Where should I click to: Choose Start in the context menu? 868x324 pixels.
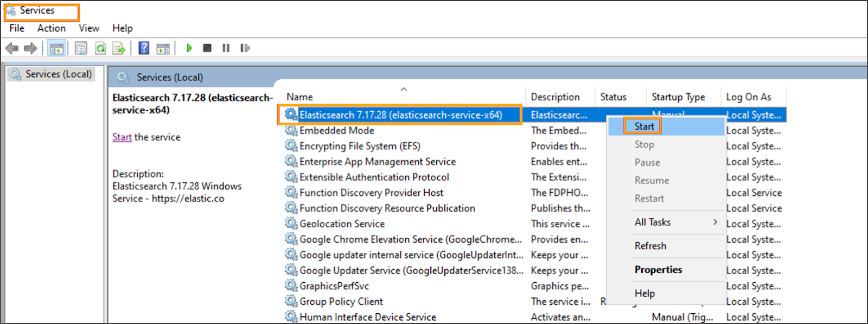click(644, 126)
